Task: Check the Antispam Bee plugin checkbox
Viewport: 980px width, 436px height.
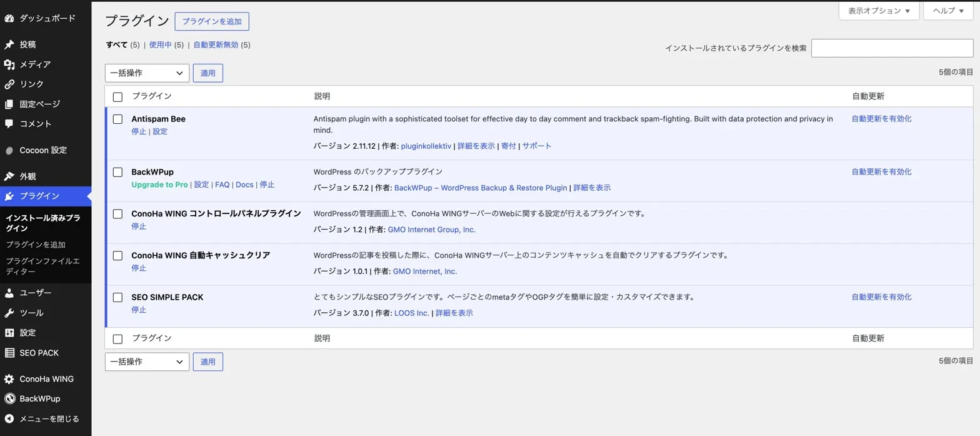Action: (x=117, y=119)
